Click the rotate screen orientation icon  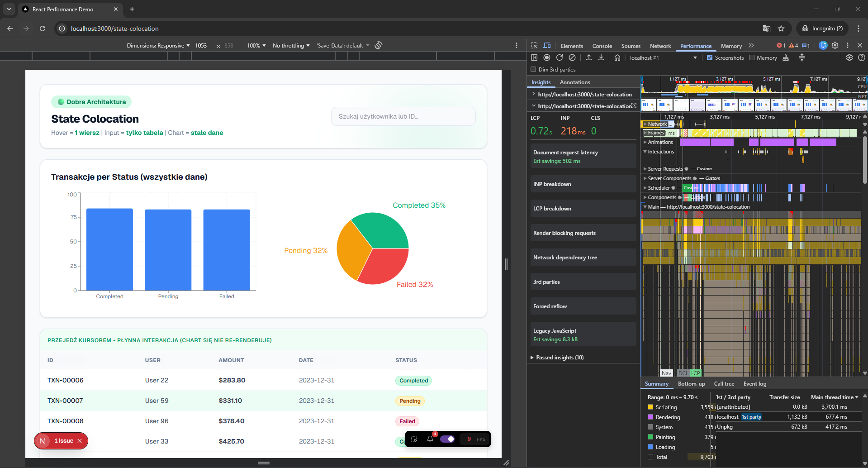point(379,45)
